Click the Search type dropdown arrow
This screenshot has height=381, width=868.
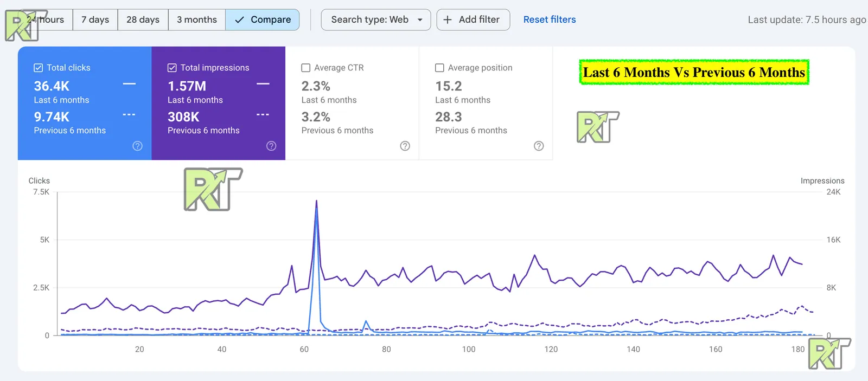[420, 20]
